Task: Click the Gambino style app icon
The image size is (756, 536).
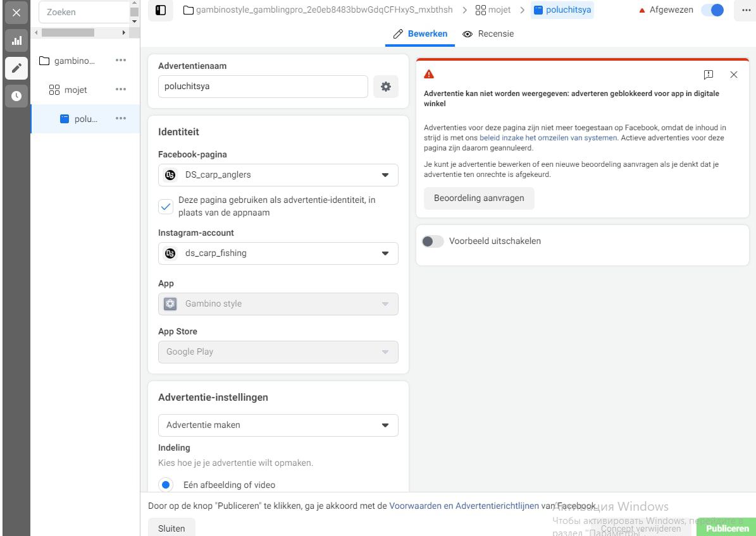Action: point(170,304)
